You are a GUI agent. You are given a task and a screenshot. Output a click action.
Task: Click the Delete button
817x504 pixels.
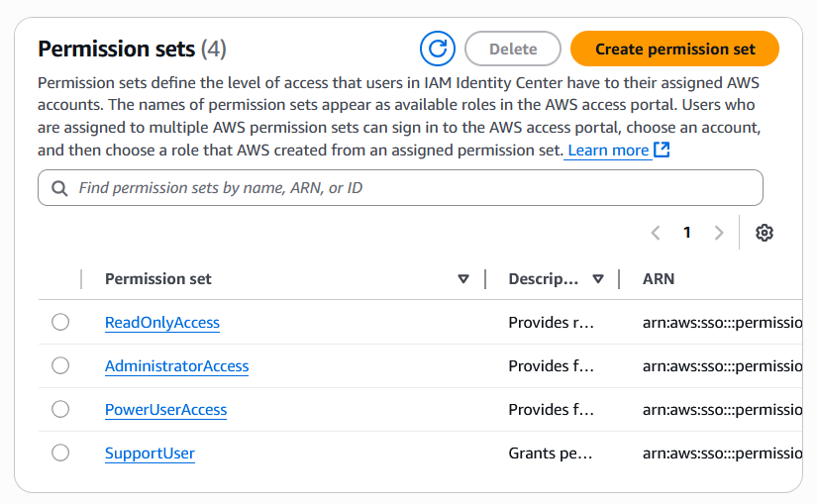(x=513, y=49)
